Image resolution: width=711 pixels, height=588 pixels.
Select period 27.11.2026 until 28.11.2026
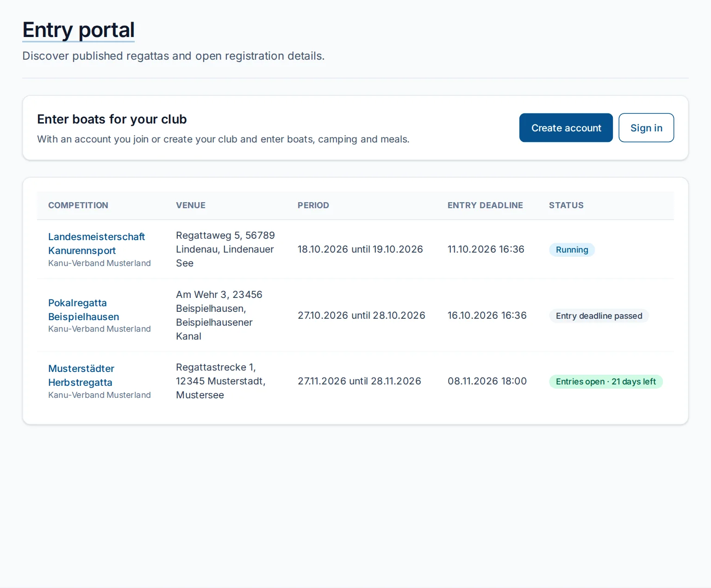coord(359,381)
